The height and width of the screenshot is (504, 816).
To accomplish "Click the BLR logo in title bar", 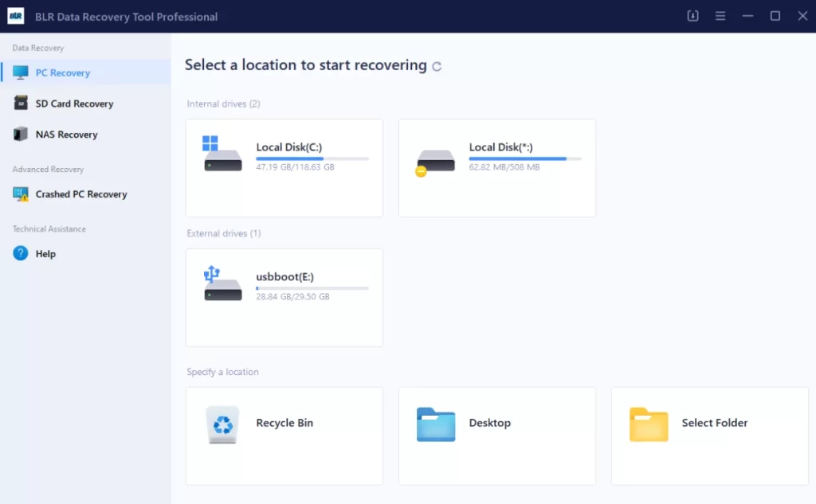I will pyautogui.click(x=15, y=16).
